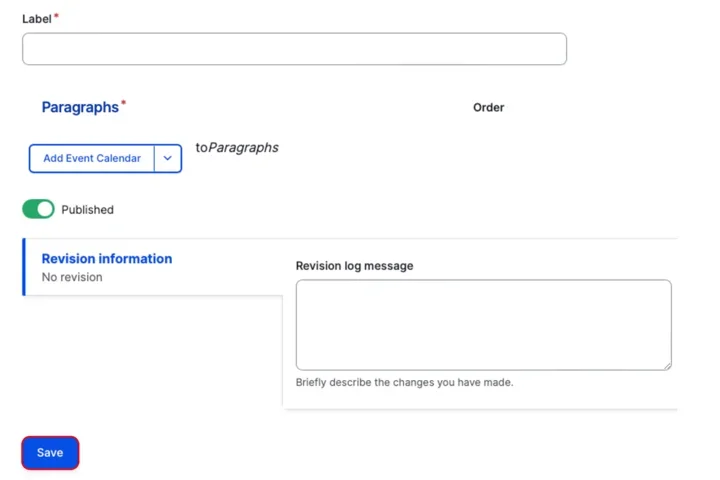The image size is (720, 480).
Task: Toggle the Published switch off
Action: click(38, 209)
